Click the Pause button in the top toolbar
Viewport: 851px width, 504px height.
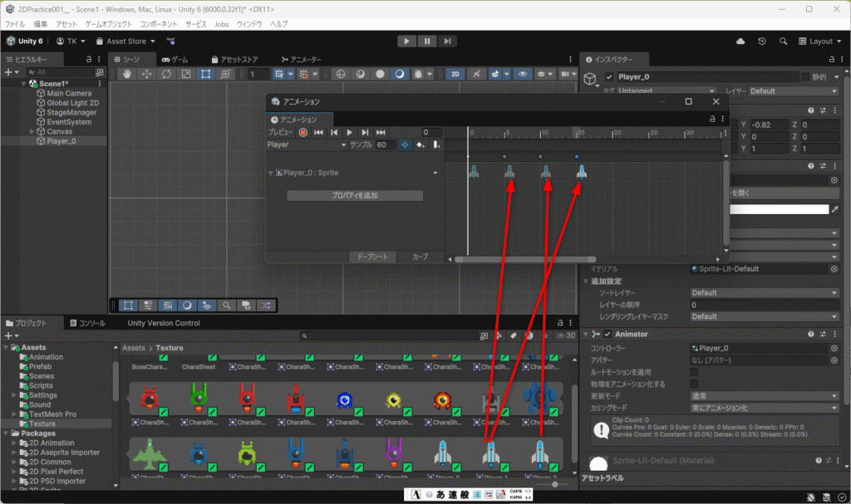pos(427,41)
